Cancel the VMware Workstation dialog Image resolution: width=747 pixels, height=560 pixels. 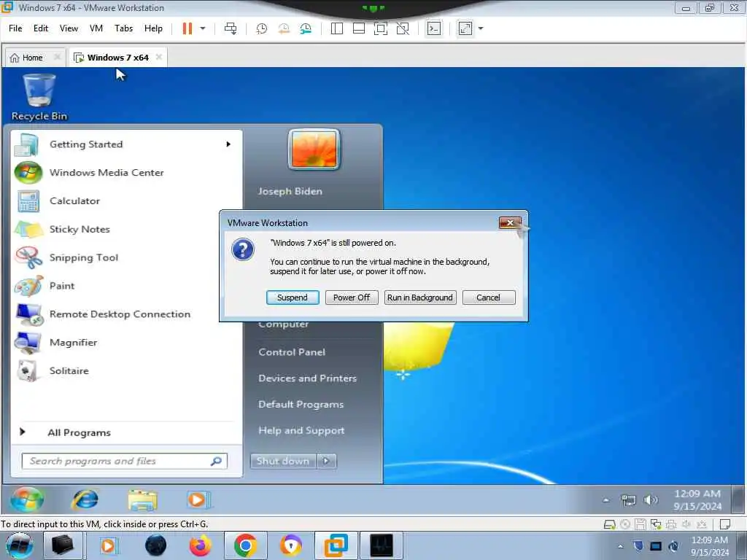coord(489,297)
